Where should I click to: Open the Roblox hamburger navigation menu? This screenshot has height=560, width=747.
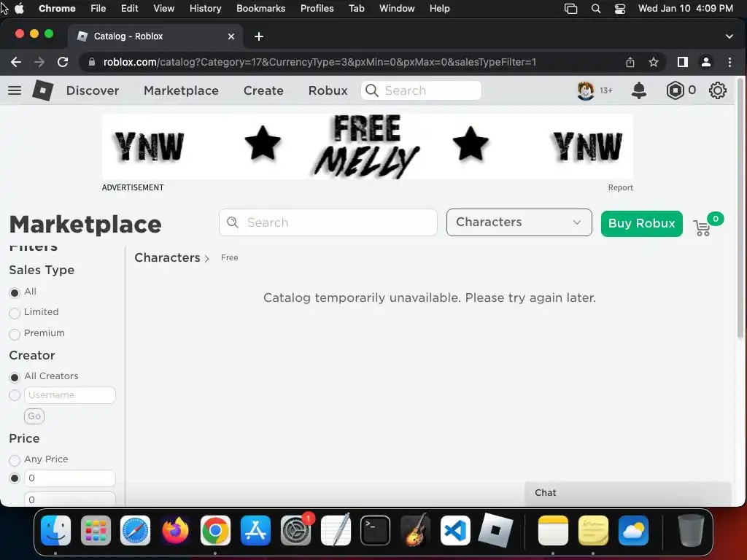15,90
